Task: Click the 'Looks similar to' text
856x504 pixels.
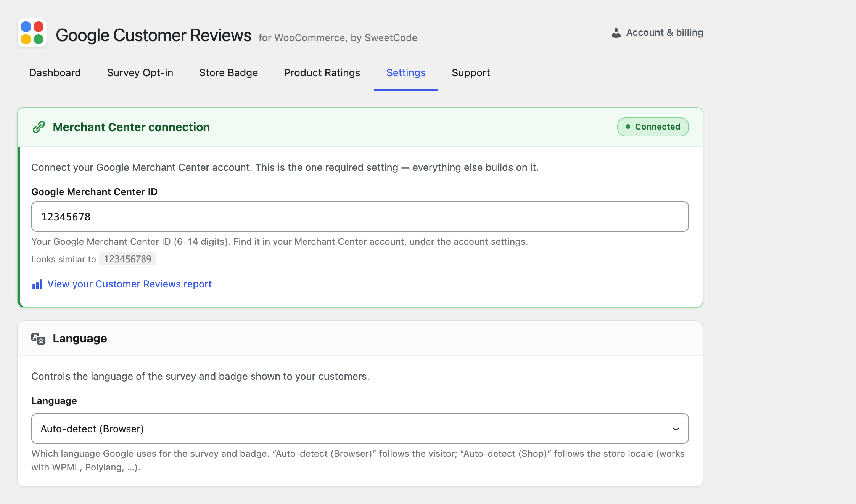Action: (64, 259)
